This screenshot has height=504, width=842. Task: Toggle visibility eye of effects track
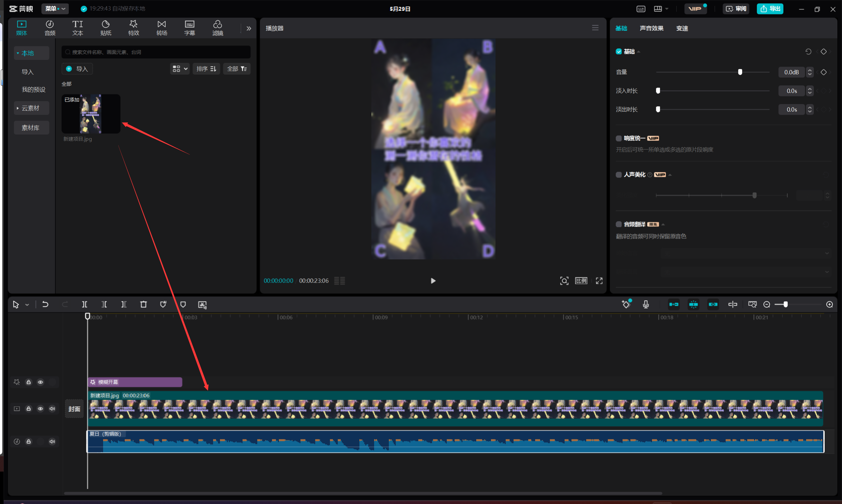pyautogui.click(x=40, y=382)
